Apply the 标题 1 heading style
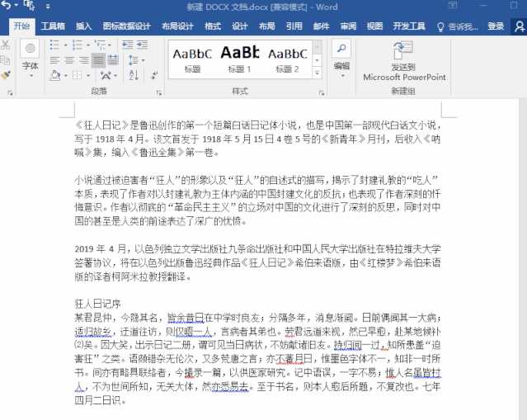 point(239,58)
